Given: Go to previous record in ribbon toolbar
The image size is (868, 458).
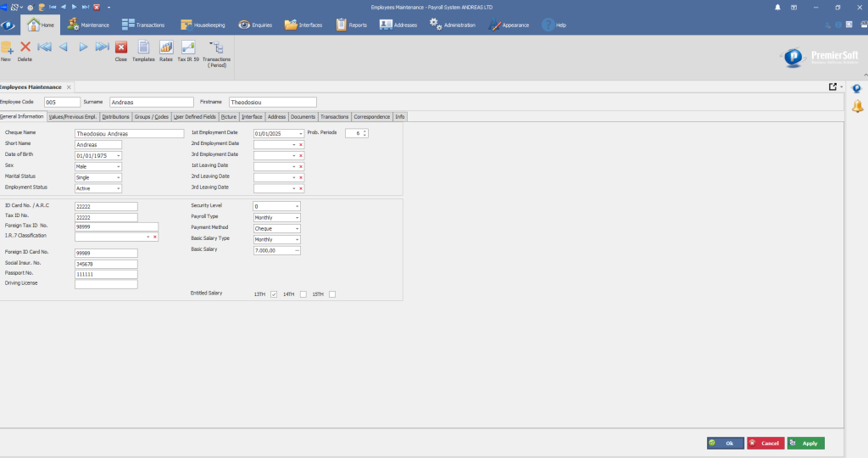Looking at the screenshot, I should 64,47.
